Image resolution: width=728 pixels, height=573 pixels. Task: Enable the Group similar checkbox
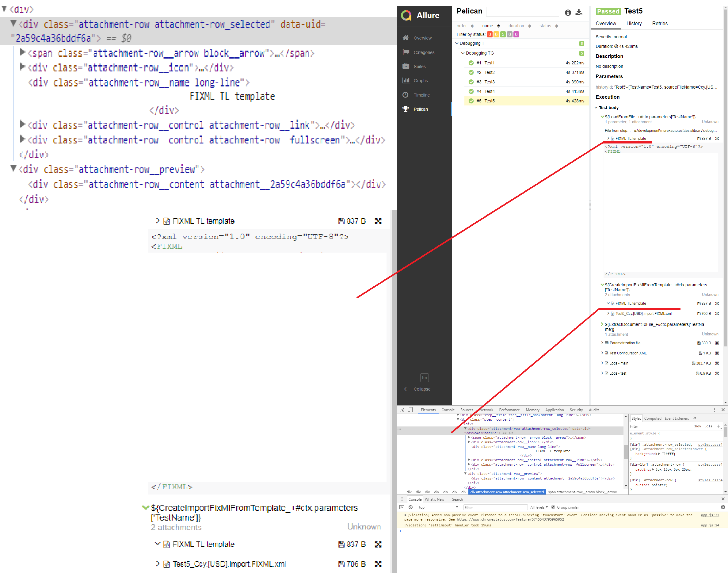[553, 507]
